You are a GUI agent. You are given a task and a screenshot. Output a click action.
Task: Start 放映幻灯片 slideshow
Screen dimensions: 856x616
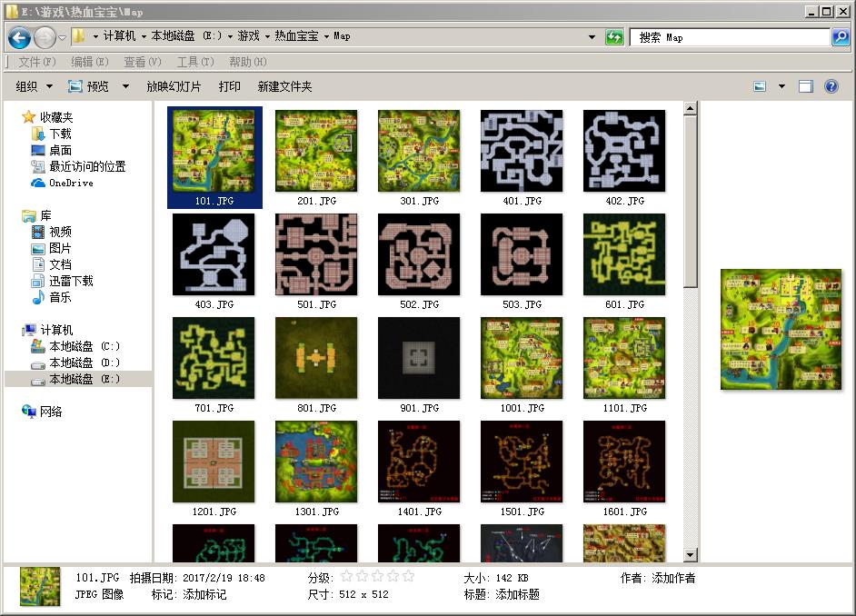(174, 86)
